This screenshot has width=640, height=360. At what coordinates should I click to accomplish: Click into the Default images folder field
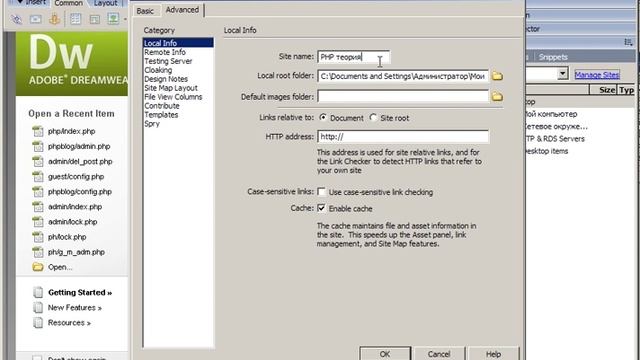pyautogui.click(x=403, y=97)
